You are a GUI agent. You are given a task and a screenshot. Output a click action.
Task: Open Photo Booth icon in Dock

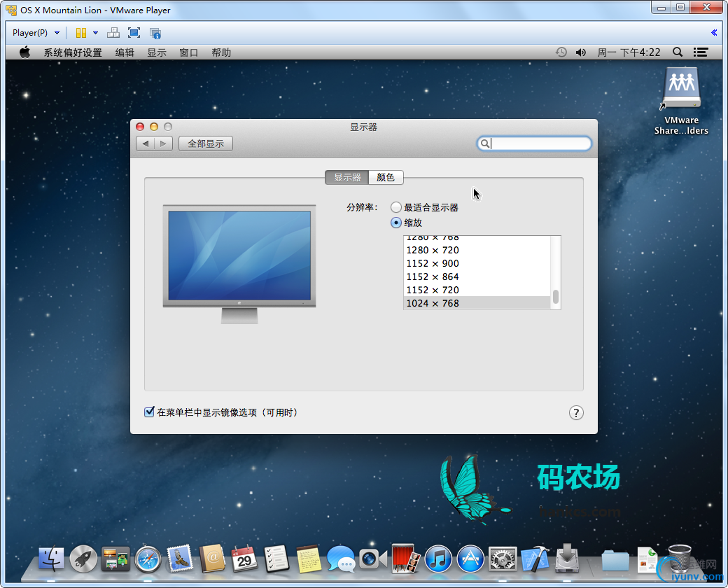[x=406, y=559]
